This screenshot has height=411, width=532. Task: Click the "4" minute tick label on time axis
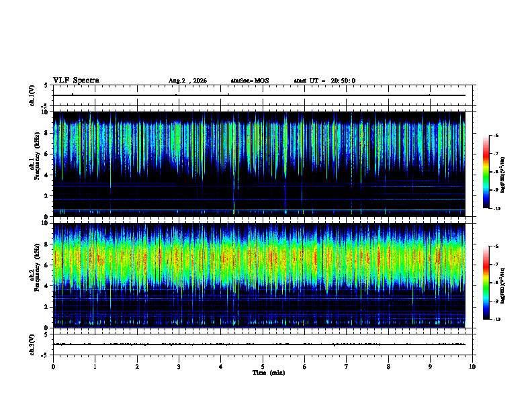(x=220, y=367)
